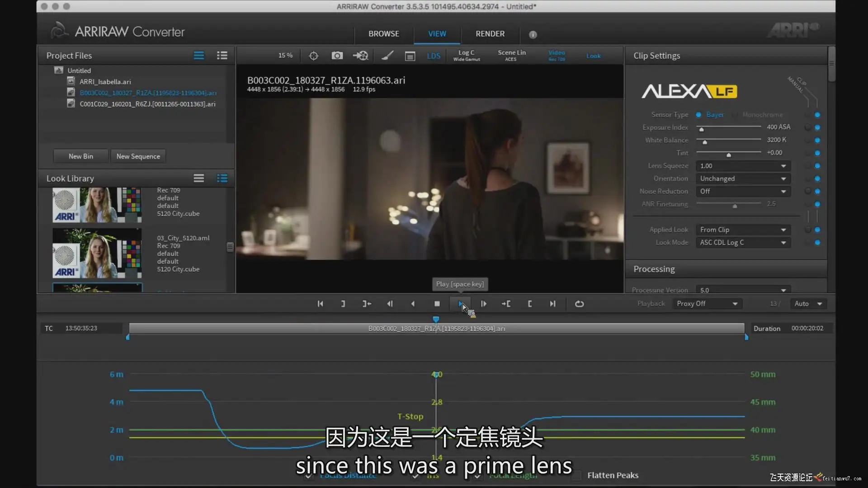
Task: Switch to the BROWSE tab
Action: click(x=383, y=34)
